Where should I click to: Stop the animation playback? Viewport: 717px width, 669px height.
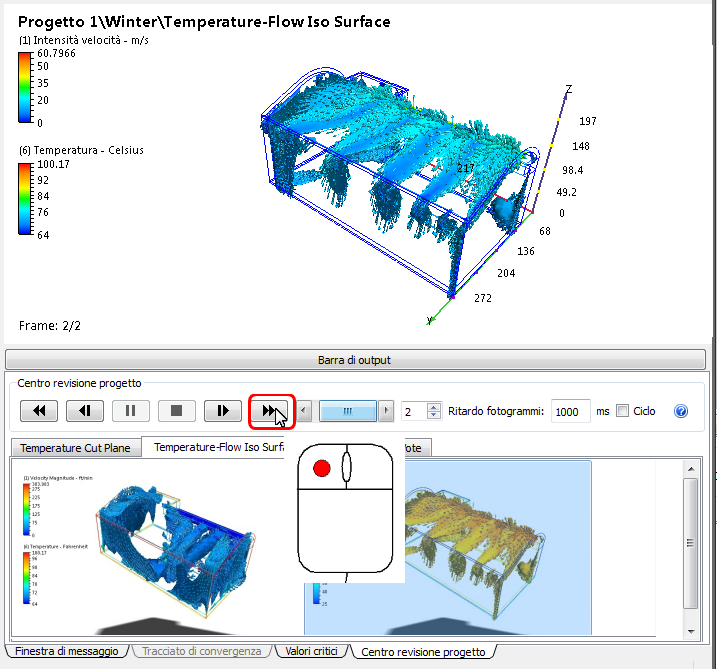[x=177, y=411]
